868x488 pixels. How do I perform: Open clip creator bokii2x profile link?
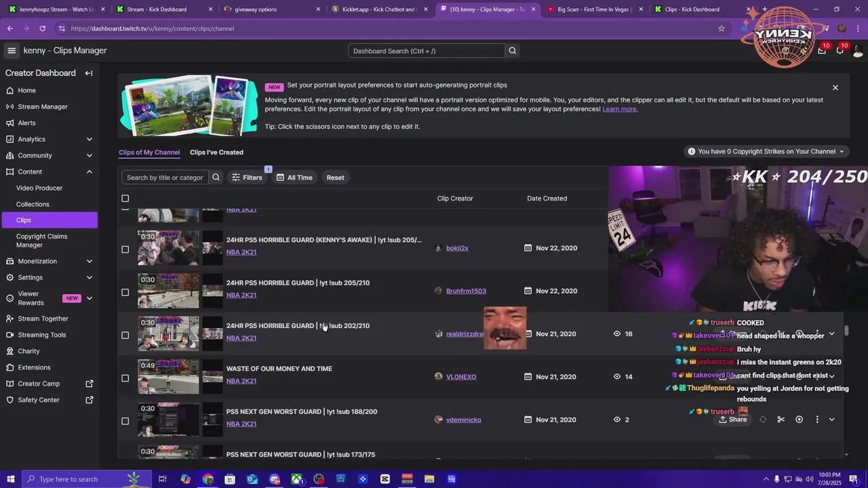click(457, 248)
